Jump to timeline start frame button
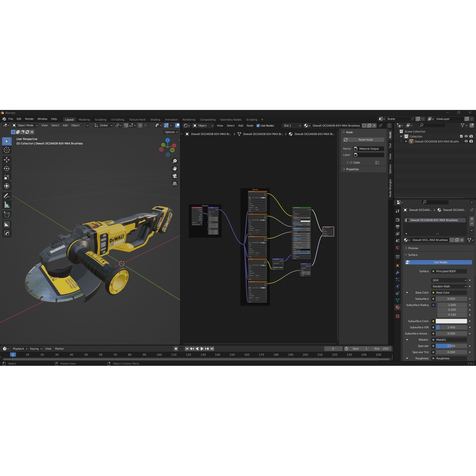The height and width of the screenshot is (476, 476). click(187, 349)
